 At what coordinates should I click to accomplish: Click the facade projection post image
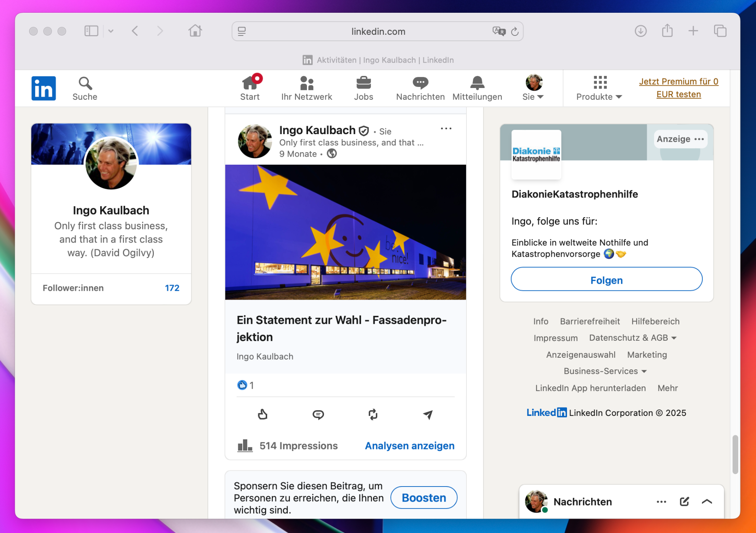coord(345,232)
